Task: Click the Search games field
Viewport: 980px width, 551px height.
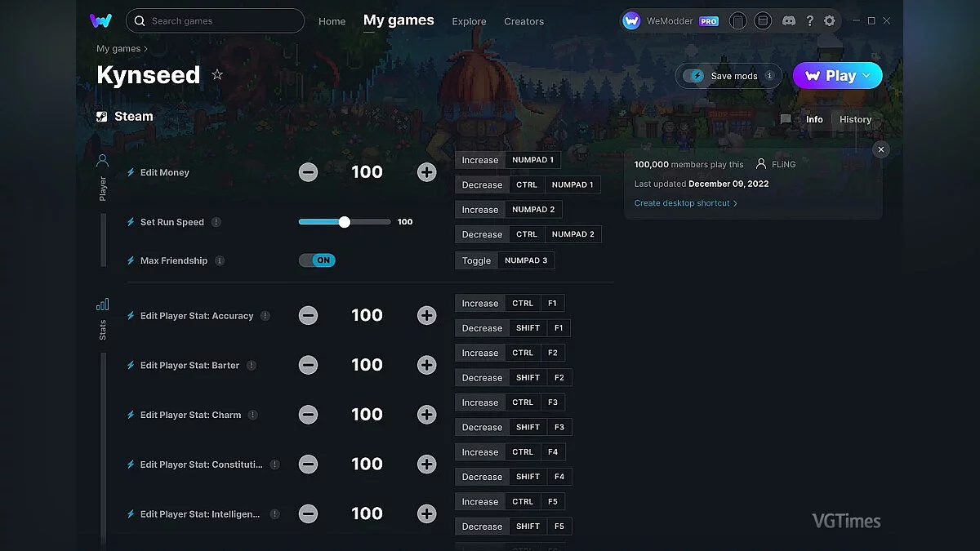Action: click(x=215, y=20)
